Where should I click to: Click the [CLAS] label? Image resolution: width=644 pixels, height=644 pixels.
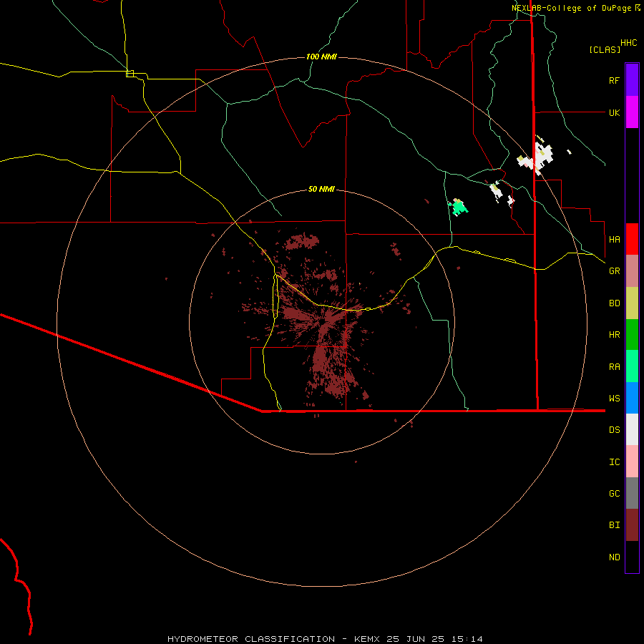coord(605,49)
